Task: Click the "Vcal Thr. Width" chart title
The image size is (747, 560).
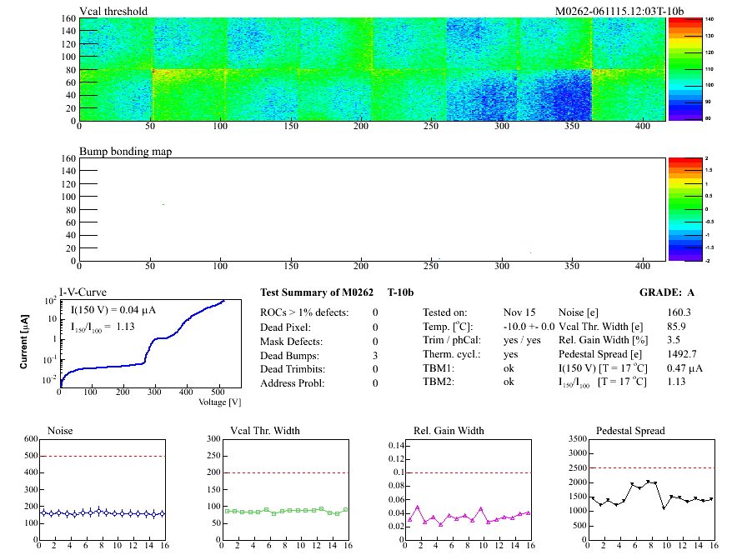Action: point(265,431)
